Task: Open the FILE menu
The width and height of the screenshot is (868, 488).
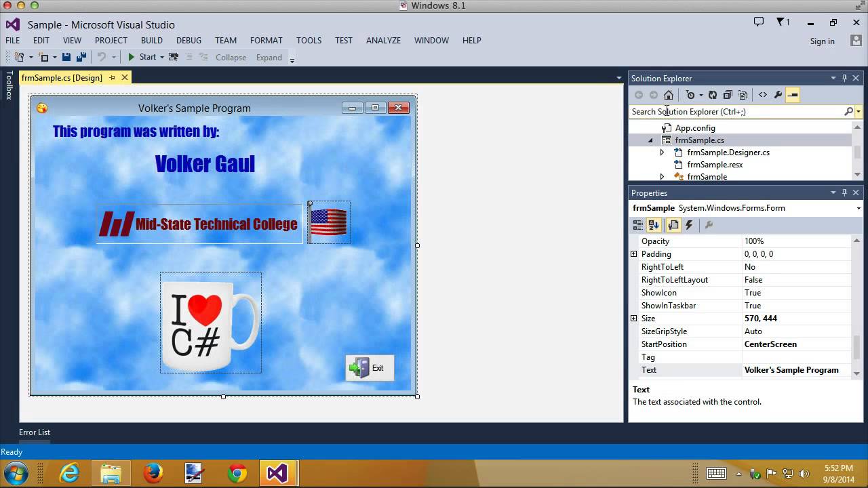Action: tap(13, 40)
